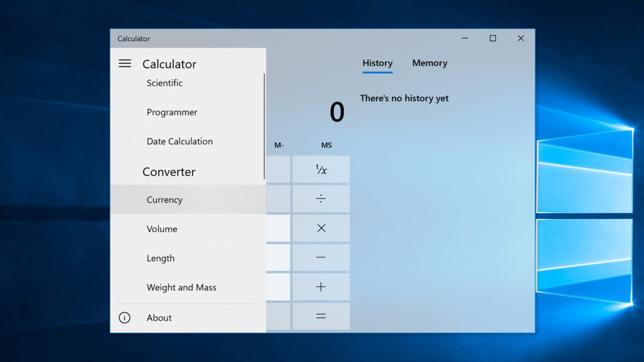644x362 pixels.
Task: Click the minus operator key
Action: pyautogui.click(x=321, y=257)
